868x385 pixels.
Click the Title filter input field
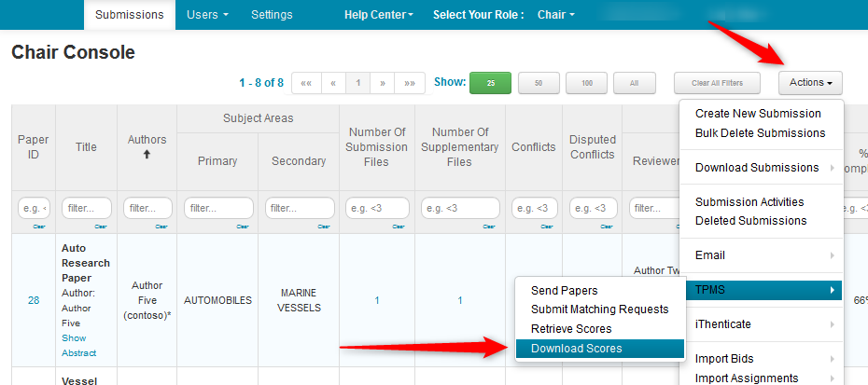point(86,208)
